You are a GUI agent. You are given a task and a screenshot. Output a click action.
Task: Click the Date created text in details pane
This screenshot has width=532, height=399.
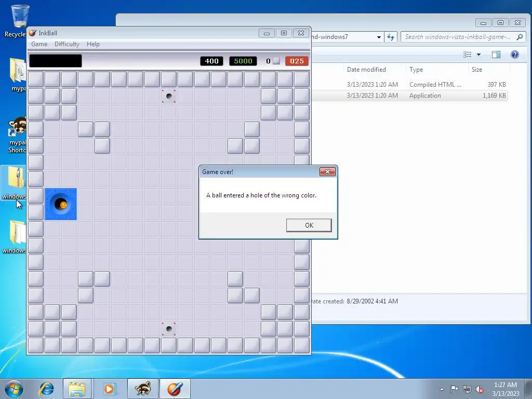click(x=354, y=301)
